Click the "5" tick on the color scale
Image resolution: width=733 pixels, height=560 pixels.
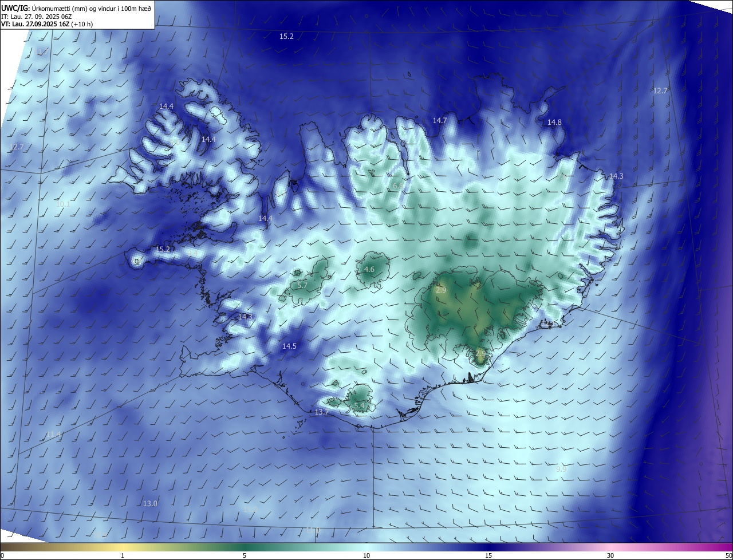coord(245,555)
